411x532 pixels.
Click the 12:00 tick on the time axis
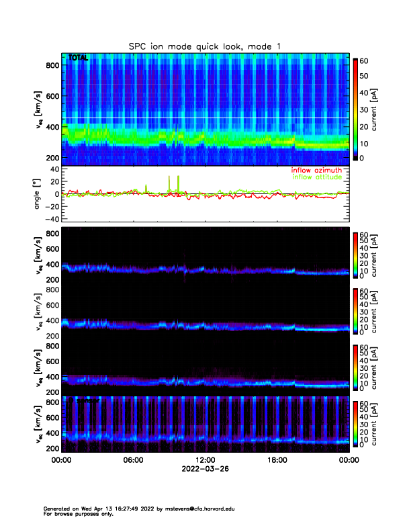click(x=205, y=460)
